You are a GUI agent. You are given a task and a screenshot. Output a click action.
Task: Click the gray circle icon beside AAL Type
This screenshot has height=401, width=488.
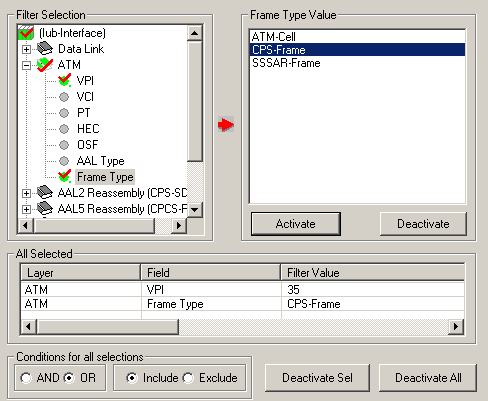tap(64, 161)
